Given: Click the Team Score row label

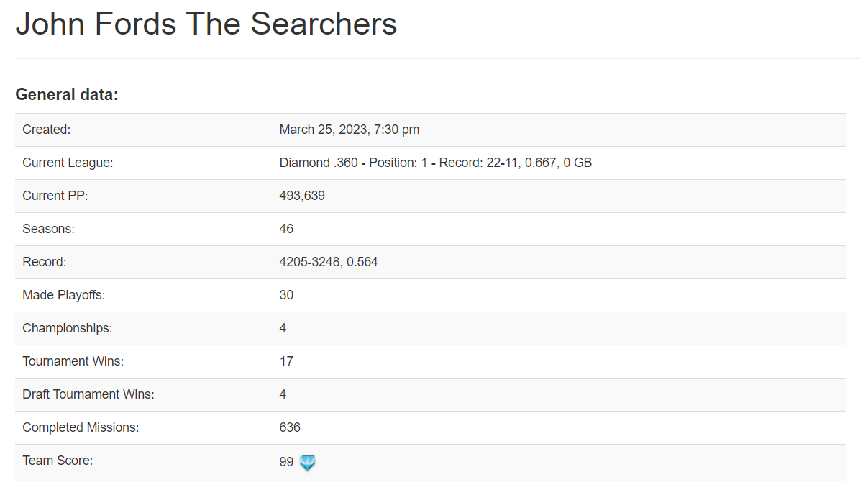Looking at the screenshot, I should pyautogui.click(x=58, y=461).
